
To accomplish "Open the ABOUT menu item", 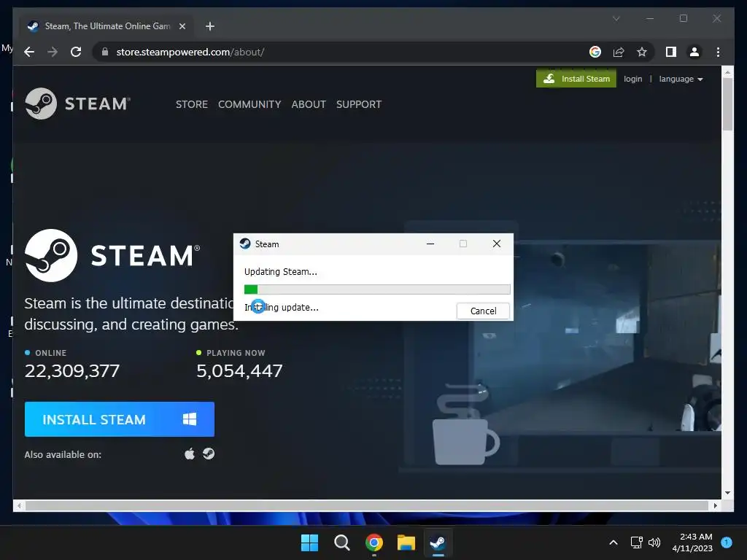I will coord(309,104).
